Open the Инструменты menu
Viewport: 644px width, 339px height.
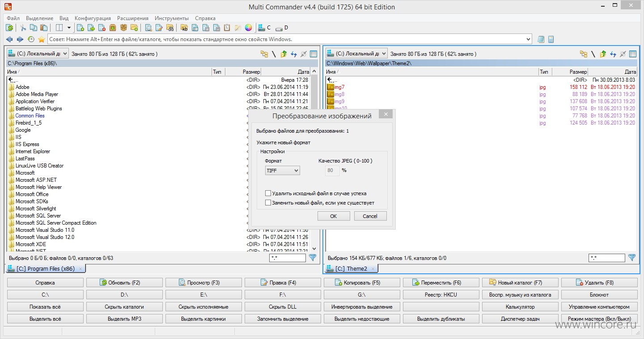(172, 18)
